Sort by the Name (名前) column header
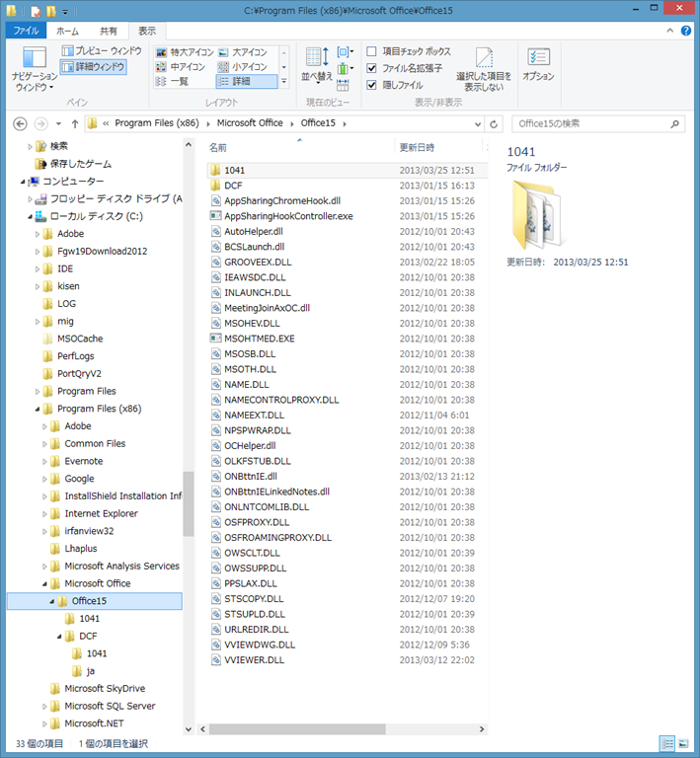The image size is (700, 758). point(300,147)
